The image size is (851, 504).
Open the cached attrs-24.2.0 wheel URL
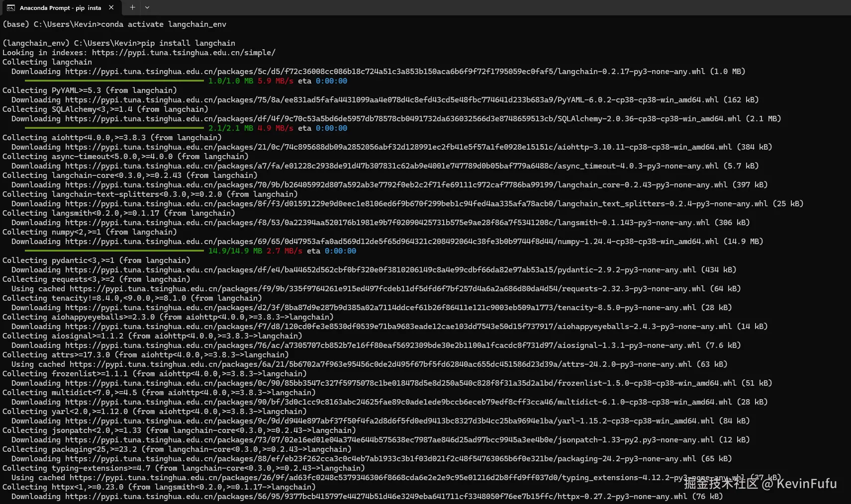[380, 364]
